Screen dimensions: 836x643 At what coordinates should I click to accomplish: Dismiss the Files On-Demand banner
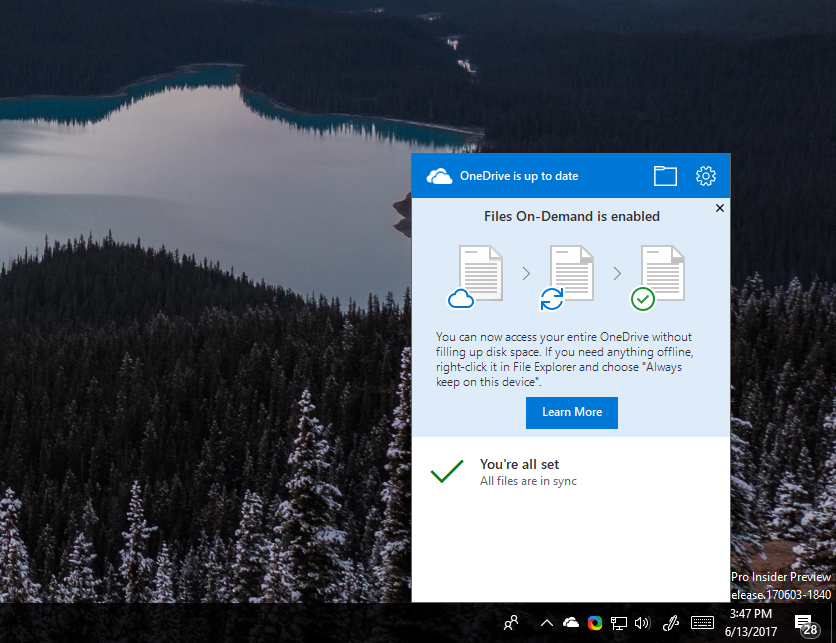coord(720,208)
